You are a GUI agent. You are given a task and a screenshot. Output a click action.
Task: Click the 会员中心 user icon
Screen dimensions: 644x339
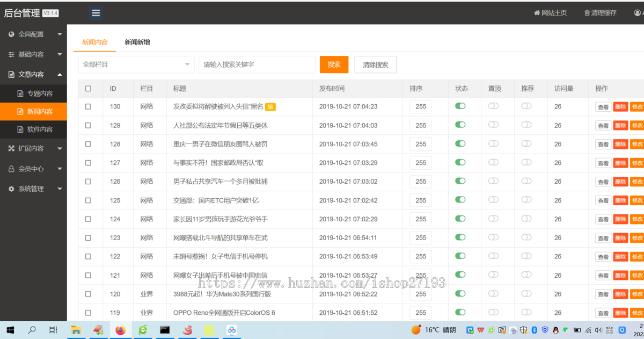[x=11, y=169]
